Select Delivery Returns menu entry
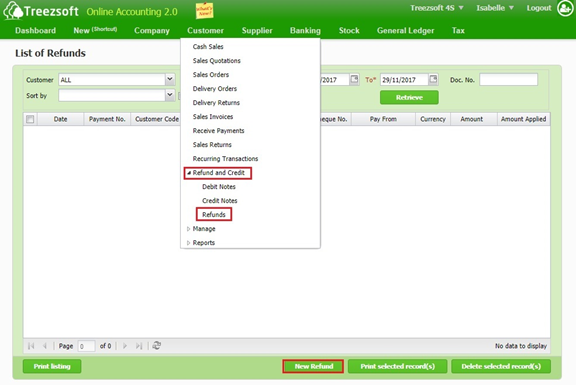The height and width of the screenshot is (385, 576). [x=216, y=102]
